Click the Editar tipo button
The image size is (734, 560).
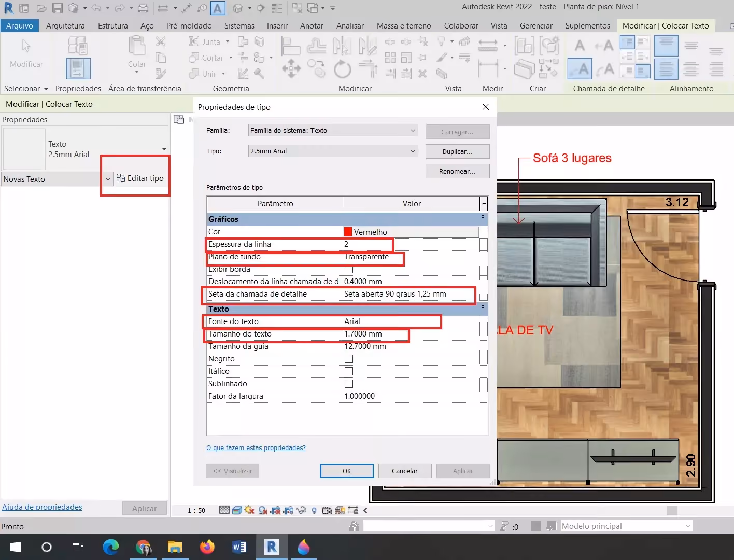click(140, 178)
